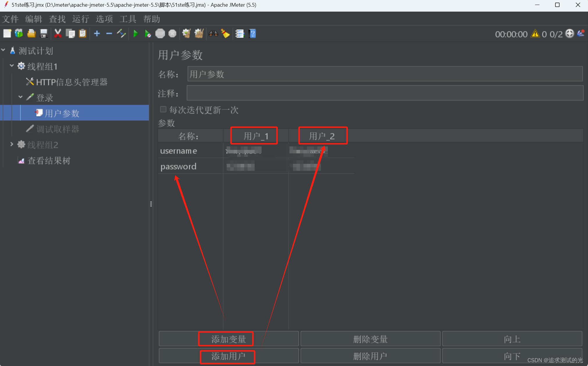
Task: Open the 选项 menu
Action: pos(104,19)
